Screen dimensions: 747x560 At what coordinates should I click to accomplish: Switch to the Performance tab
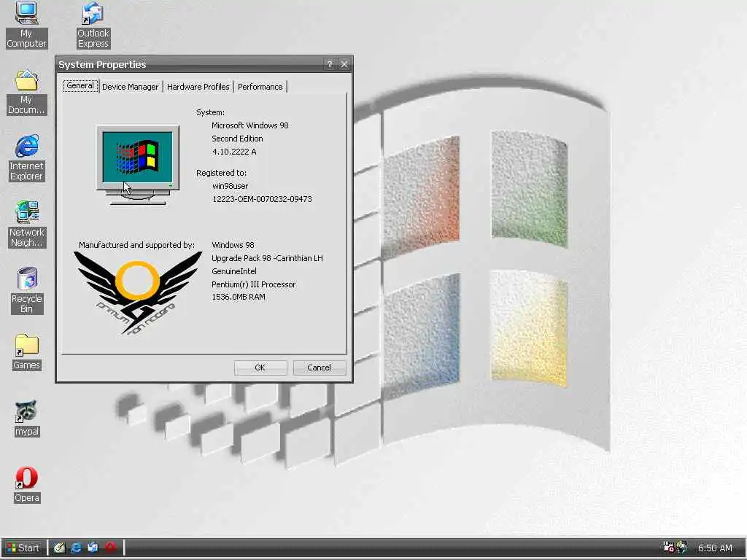click(260, 87)
